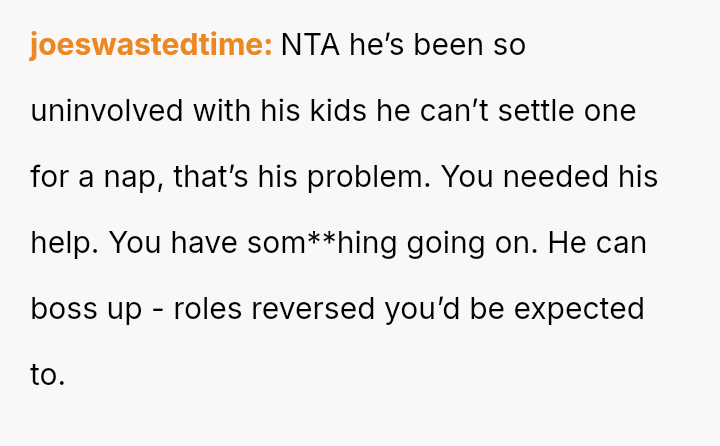Screen dimensions: 720x446
Task: Click the final word "to." of the comment
Action: pyautogui.click(x=47, y=375)
